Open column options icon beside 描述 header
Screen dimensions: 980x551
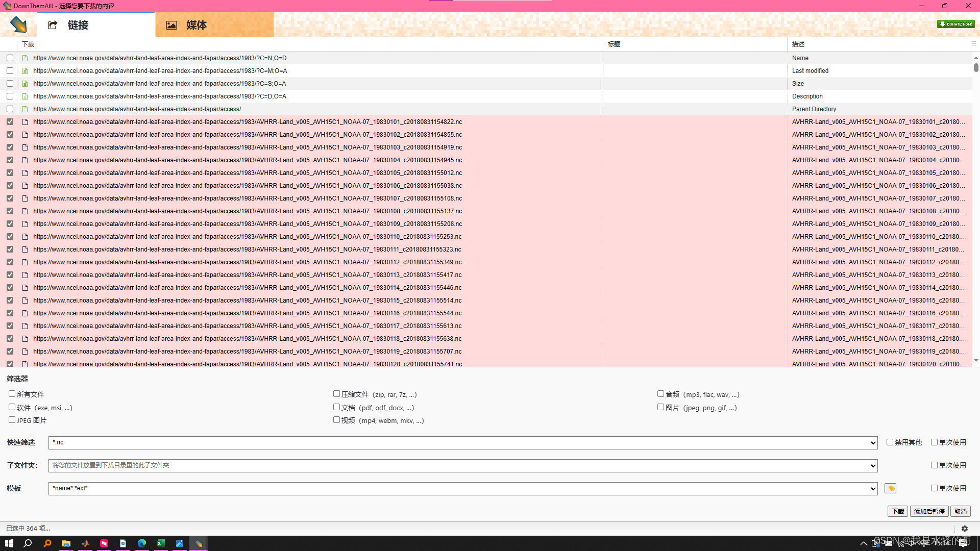point(973,44)
